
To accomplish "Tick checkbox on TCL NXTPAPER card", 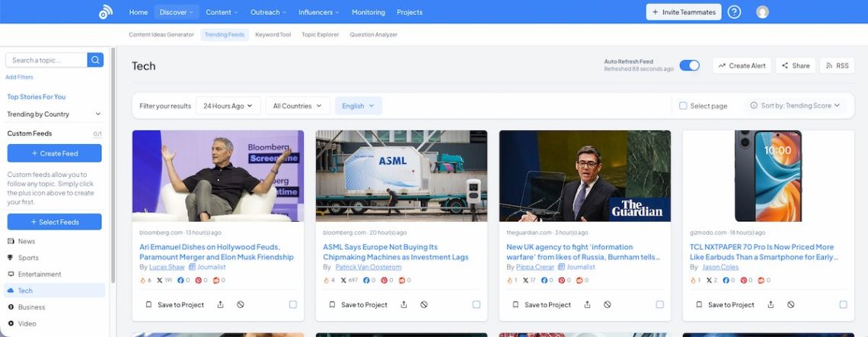I will pyautogui.click(x=843, y=304).
